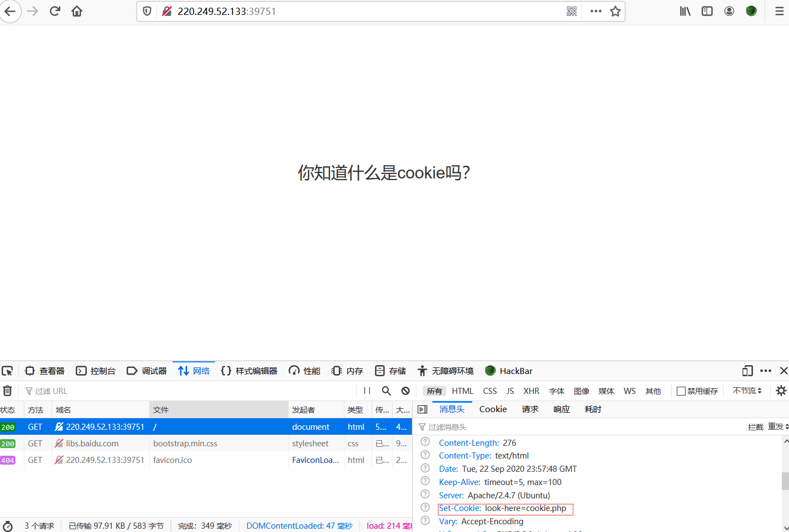Activate the element picker icon in devtools
Viewport: 789px width, 532px height.
7,371
